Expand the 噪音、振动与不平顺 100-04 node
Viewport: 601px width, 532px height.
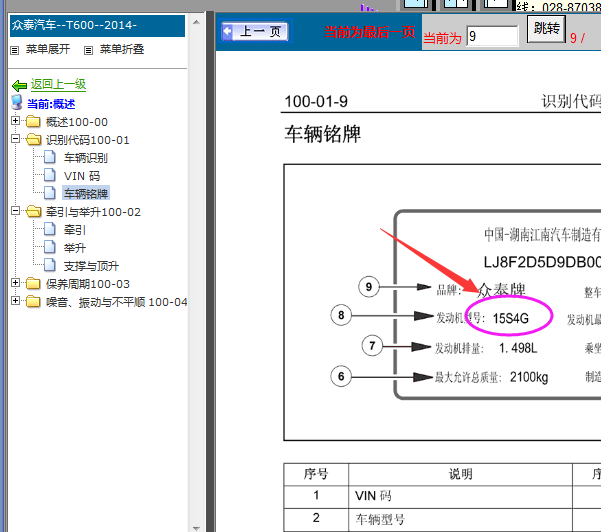click(x=15, y=301)
